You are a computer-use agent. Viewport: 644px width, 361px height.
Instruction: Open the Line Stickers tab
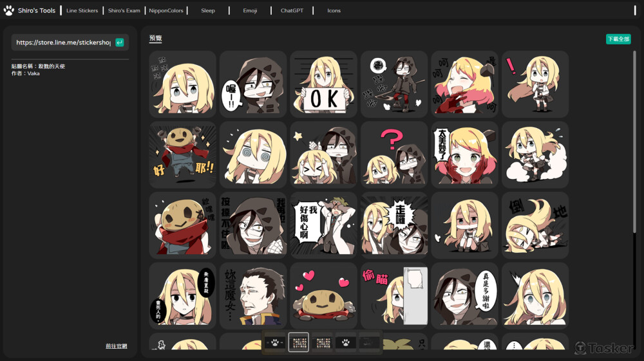(x=82, y=11)
